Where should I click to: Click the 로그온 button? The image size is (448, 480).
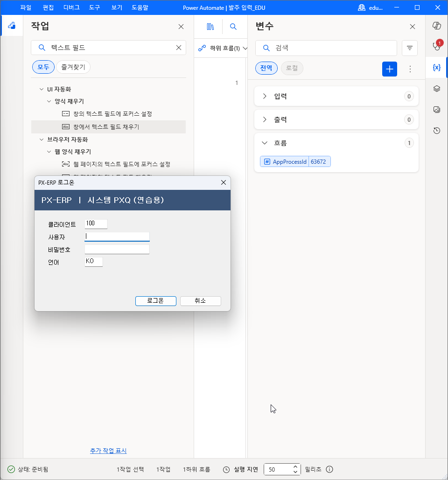tap(155, 301)
